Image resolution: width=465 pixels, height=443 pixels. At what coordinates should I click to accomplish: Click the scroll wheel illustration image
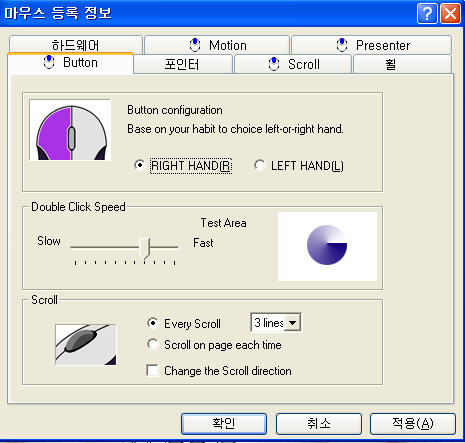coord(86,345)
